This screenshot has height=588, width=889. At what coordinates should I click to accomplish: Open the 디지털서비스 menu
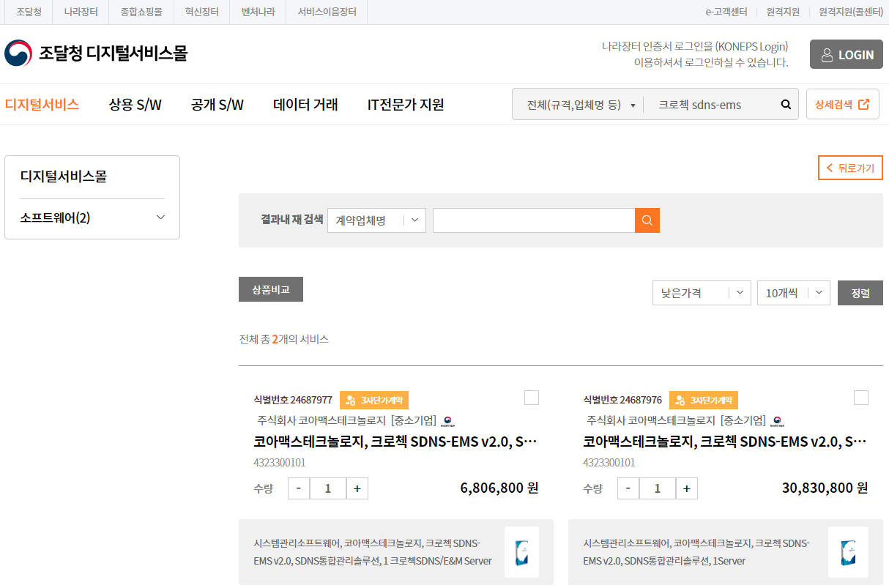[x=42, y=105]
